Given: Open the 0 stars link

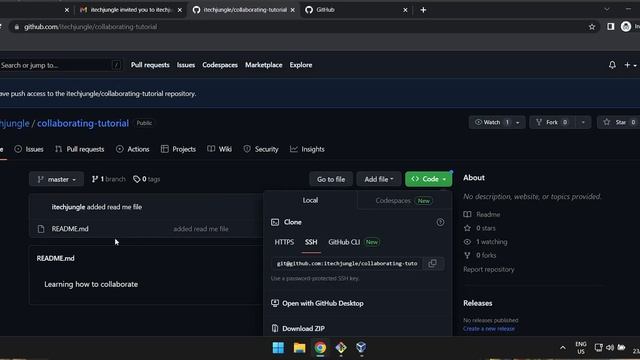Looking at the screenshot, I should [486, 228].
